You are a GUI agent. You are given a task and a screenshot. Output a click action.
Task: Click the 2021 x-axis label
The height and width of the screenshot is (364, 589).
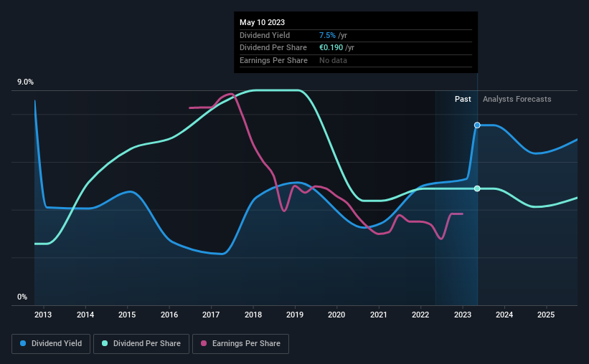(379, 315)
